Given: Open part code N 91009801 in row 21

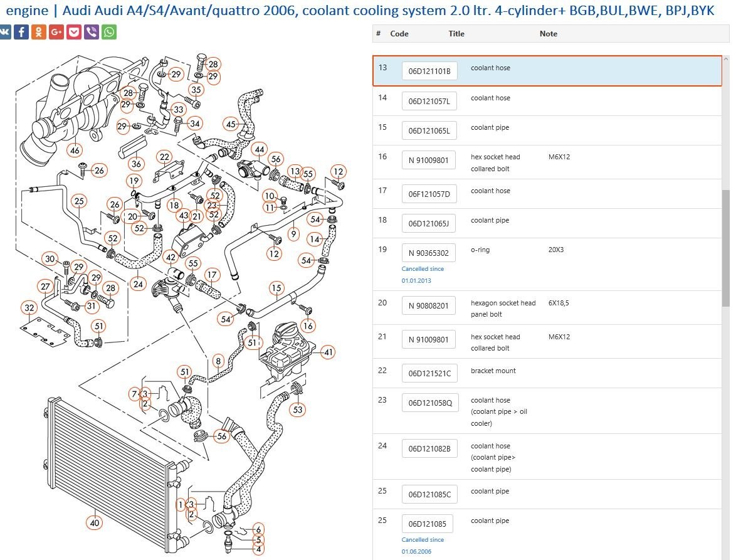Looking at the screenshot, I should (x=429, y=339).
